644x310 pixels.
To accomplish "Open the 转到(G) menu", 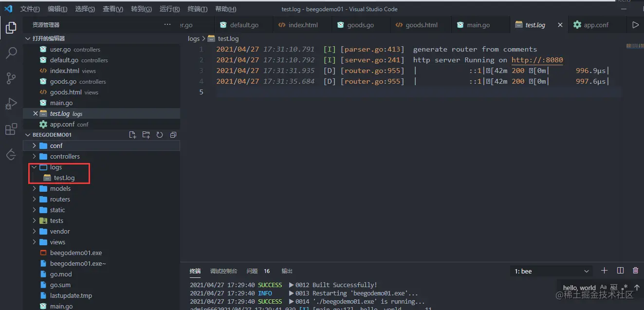I will click(141, 9).
